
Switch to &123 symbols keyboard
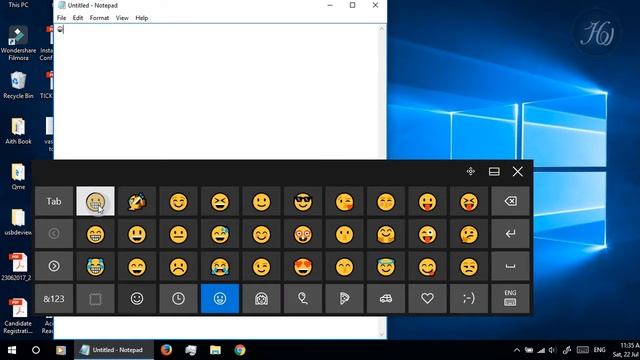[x=54, y=299]
